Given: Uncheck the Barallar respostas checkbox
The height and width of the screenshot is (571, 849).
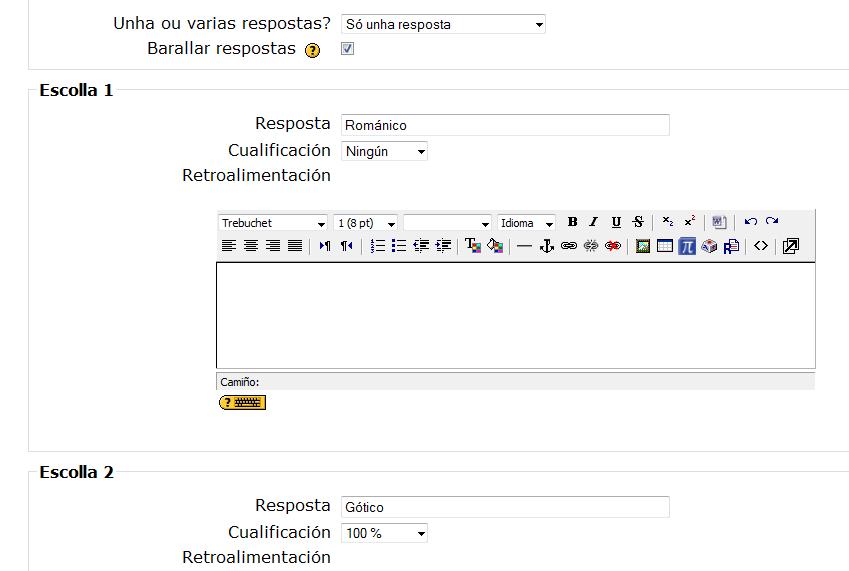Looking at the screenshot, I should coord(347,48).
